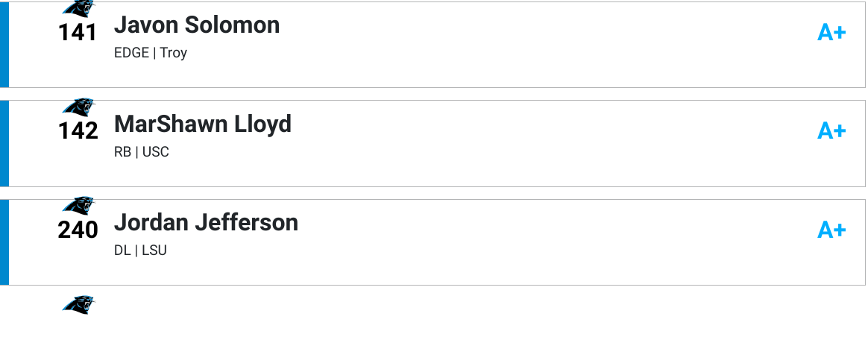Click the blue bar on MarShawn Lloyd card
Image resolution: width=868 pixels, height=337 pixels.
[x=4, y=143]
